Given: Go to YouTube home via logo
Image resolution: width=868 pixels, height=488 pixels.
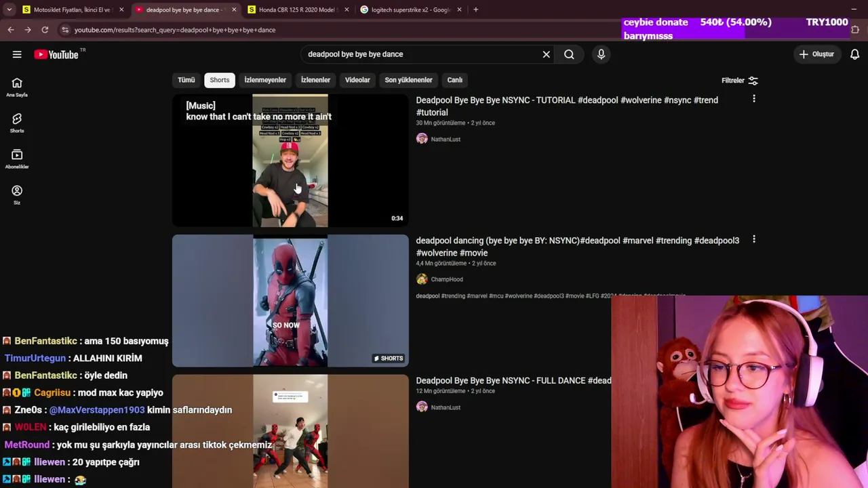Looking at the screenshot, I should (57, 54).
